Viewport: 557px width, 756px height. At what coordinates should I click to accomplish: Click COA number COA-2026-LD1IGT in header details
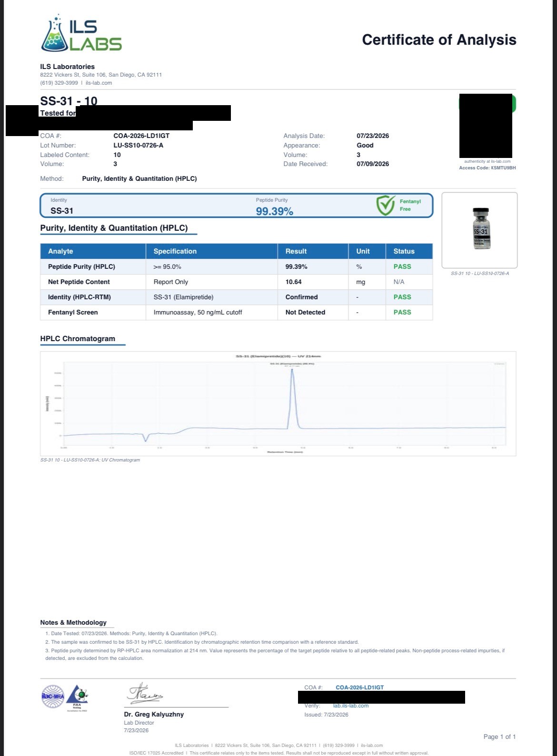tap(141, 136)
